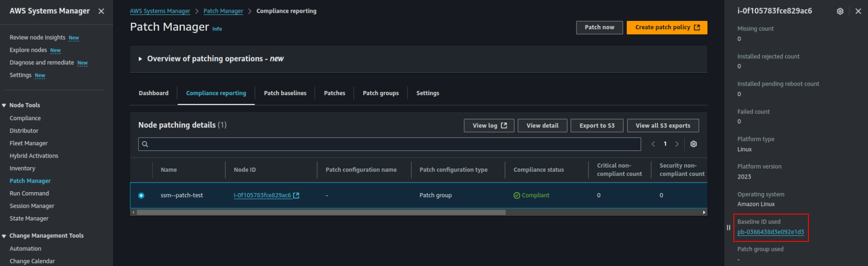Click the Patch now button
868x266 pixels.
599,27
